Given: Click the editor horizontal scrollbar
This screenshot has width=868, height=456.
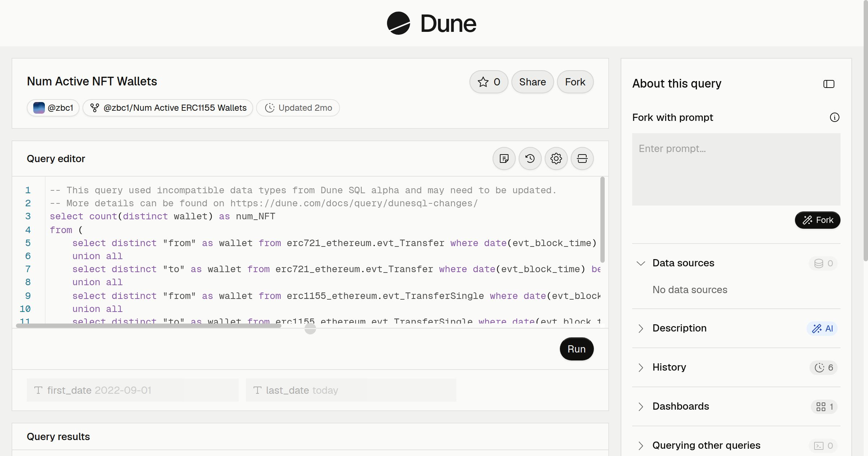Looking at the screenshot, I should point(149,326).
